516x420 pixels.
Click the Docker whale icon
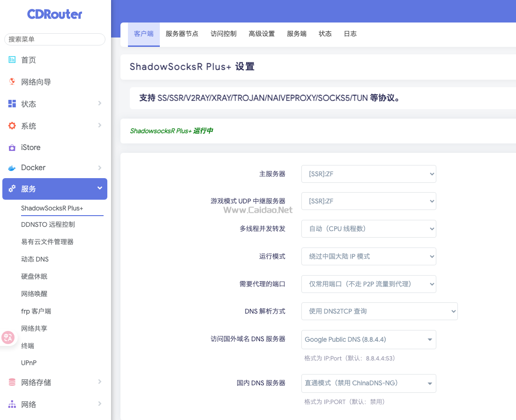click(12, 168)
